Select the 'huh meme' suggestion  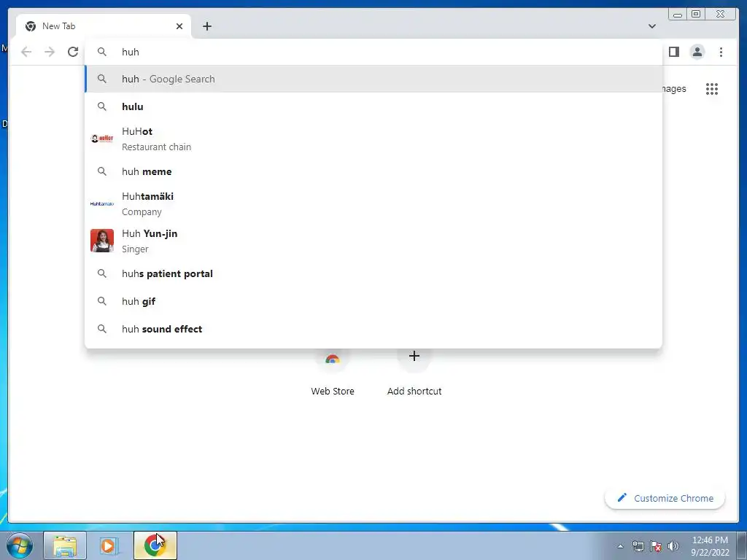pyautogui.click(x=373, y=171)
